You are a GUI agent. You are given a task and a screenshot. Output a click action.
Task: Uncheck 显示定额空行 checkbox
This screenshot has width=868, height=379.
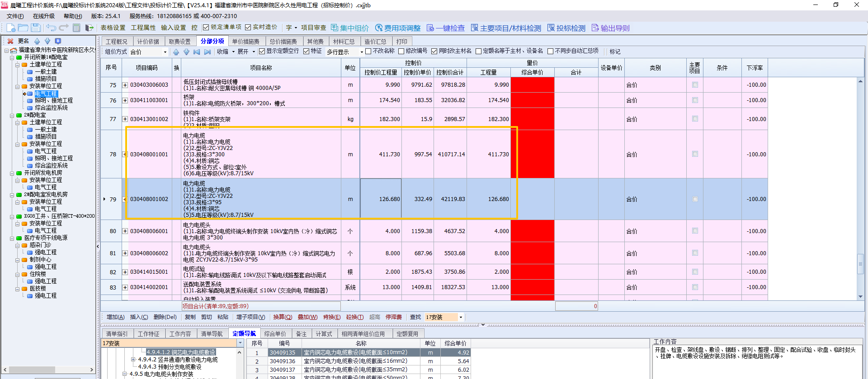click(262, 51)
